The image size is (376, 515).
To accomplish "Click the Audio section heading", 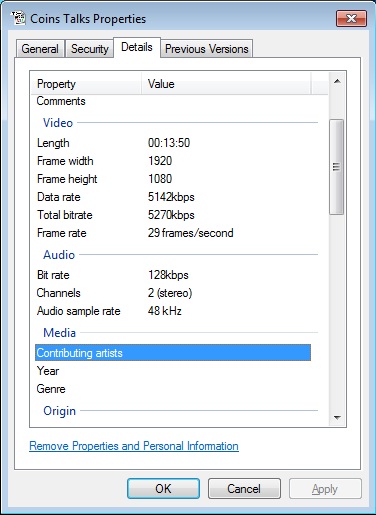I will (59, 255).
